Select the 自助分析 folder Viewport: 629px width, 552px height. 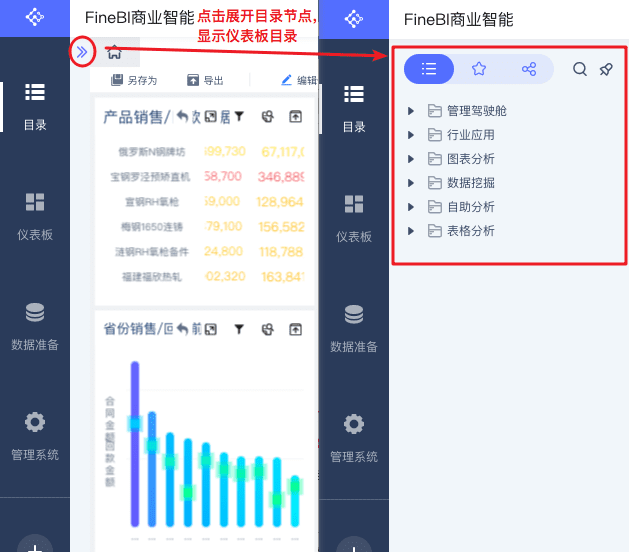[x=461, y=207]
